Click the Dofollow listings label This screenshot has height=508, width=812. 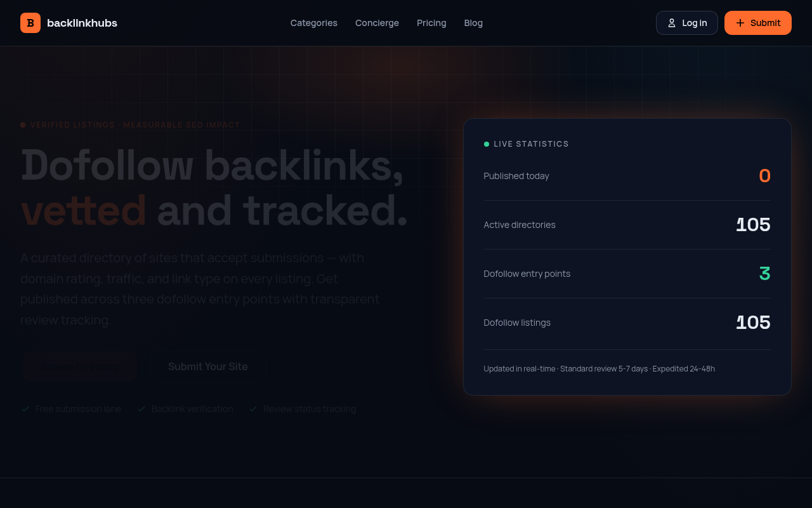517,323
